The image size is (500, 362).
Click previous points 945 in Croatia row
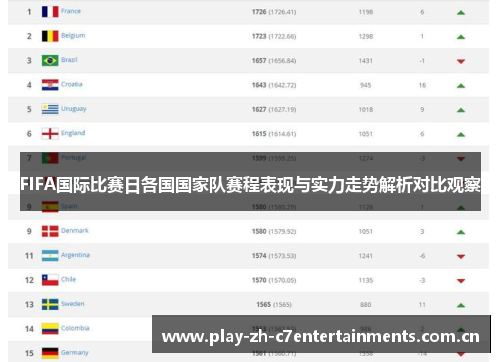pyautogui.click(x=366, y=85)
